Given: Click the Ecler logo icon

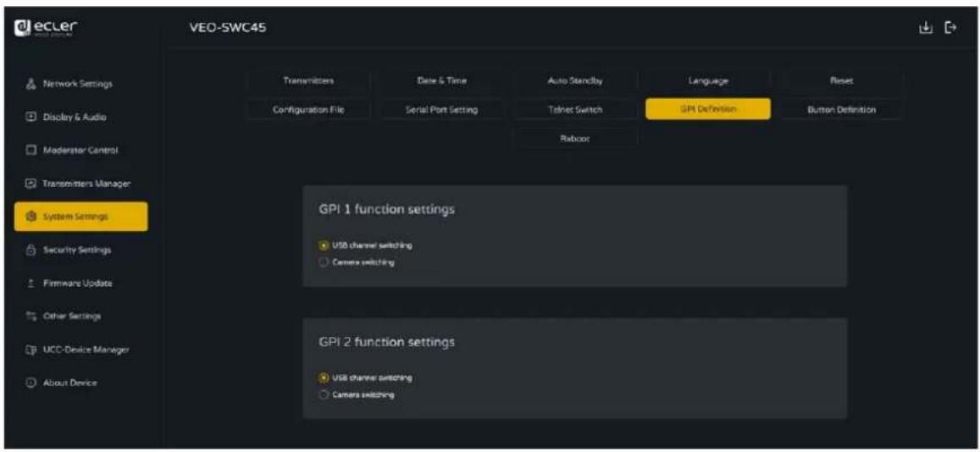Looking at the screenshot, I should (x=21, y=29).
